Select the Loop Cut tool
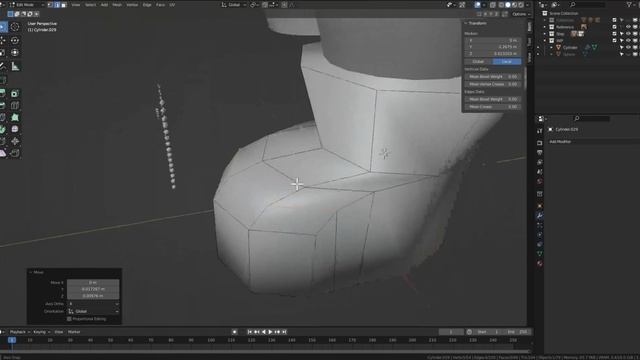The width and height of the screenshot is (640, 360). tap(15, 105)
